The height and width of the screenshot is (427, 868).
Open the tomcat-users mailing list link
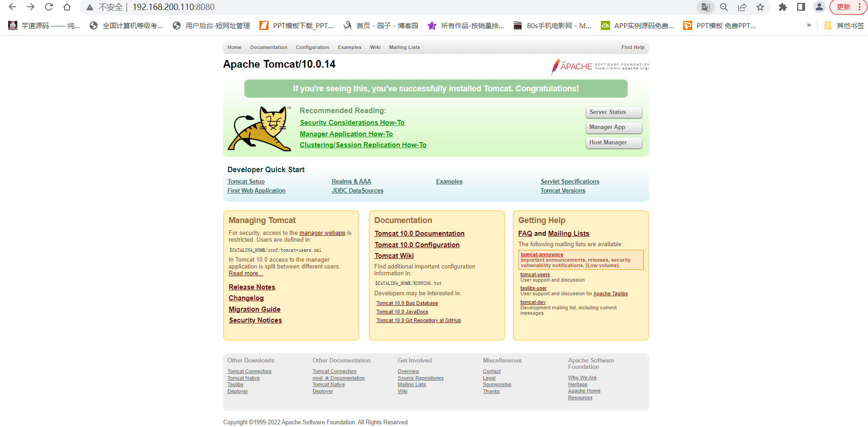[535, 275]
